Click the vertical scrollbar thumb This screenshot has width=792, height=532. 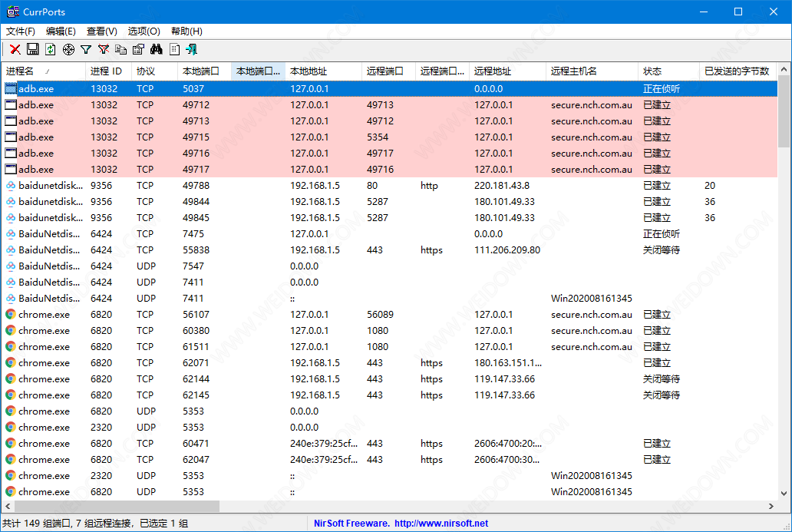coord(784,111)
